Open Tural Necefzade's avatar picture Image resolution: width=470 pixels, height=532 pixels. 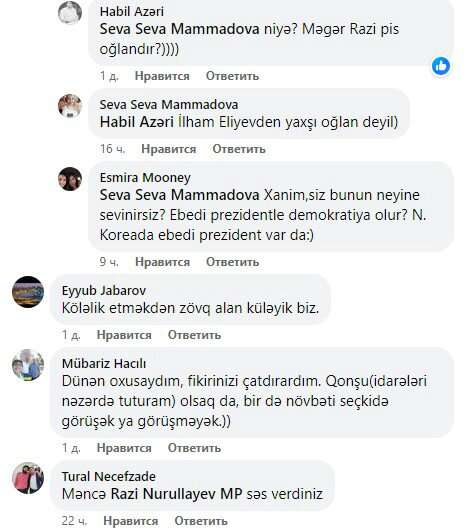point(28,478)
